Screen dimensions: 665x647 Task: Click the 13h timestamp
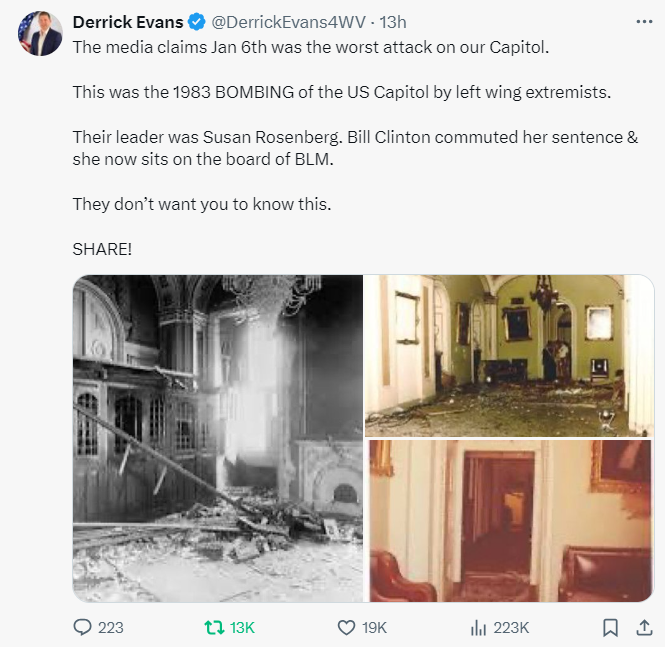click(393, 22)
